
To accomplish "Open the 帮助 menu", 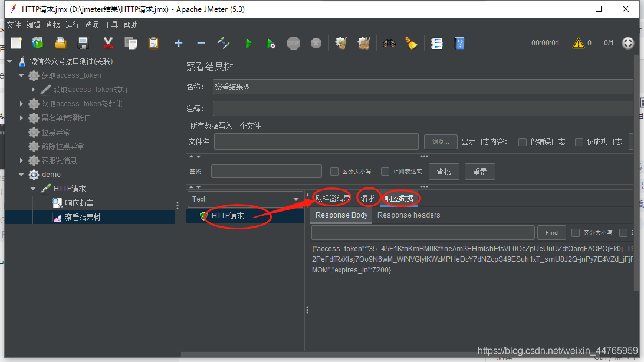I will [x=130, y=25].
